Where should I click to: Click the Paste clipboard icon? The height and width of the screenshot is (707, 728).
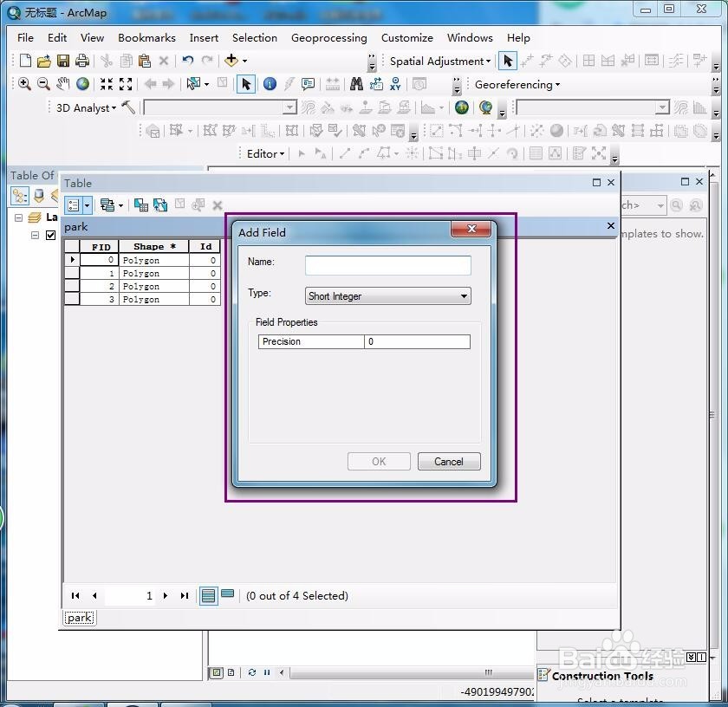coord(145,61)
